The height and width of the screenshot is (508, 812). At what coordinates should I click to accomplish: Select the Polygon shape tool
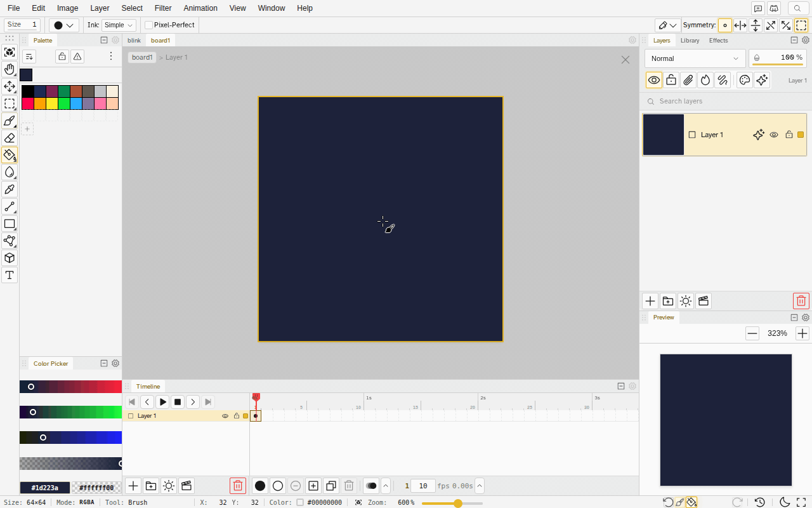pyautogui.click(x=10, y=241)
